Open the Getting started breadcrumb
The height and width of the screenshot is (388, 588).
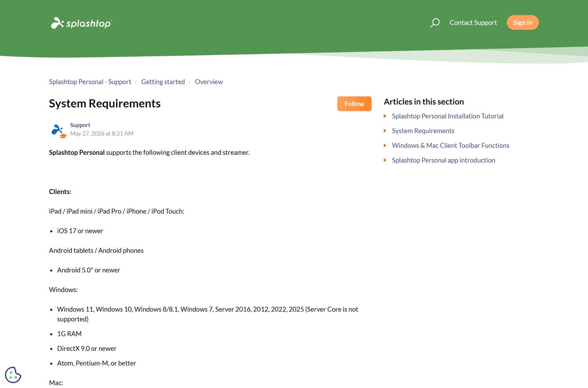(x=163, y=82)
